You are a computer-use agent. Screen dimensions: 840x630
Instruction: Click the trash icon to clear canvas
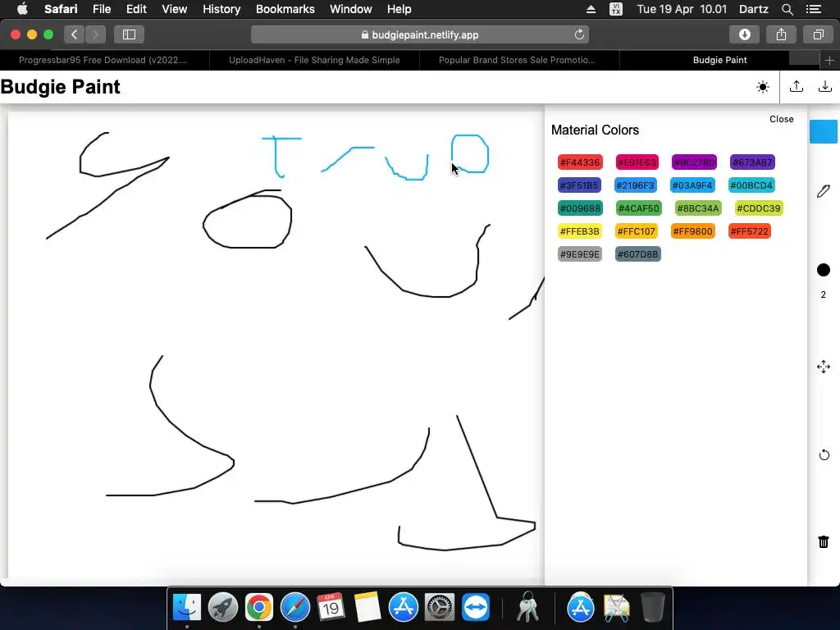[824, 541]
